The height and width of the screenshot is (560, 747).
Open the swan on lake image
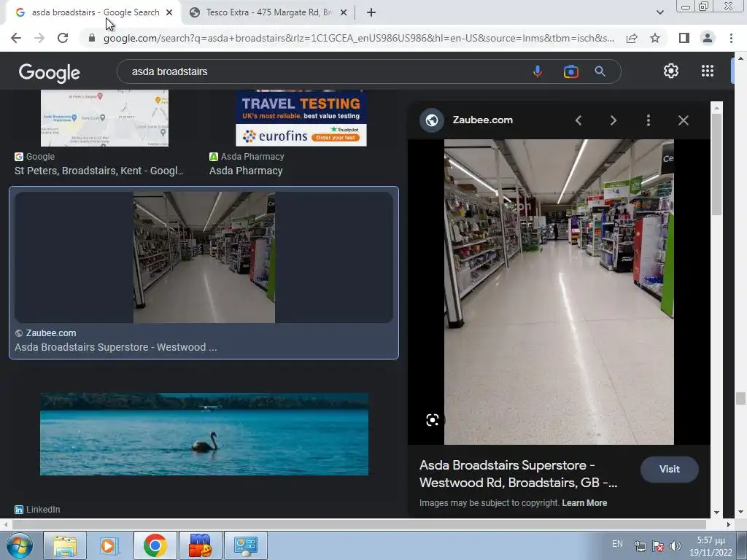[x=204, y=435]
